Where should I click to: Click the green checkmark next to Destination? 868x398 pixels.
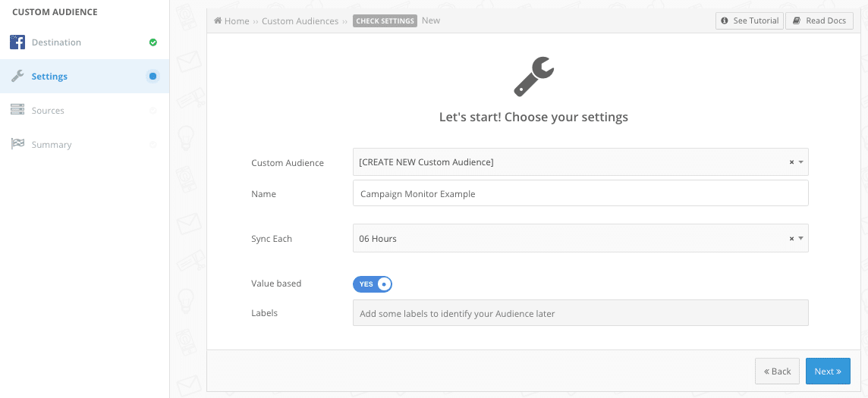pos(153,42)
